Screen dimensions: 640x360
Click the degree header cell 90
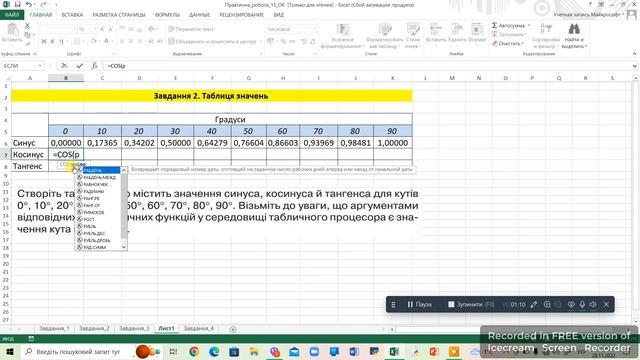click(392, 131)
